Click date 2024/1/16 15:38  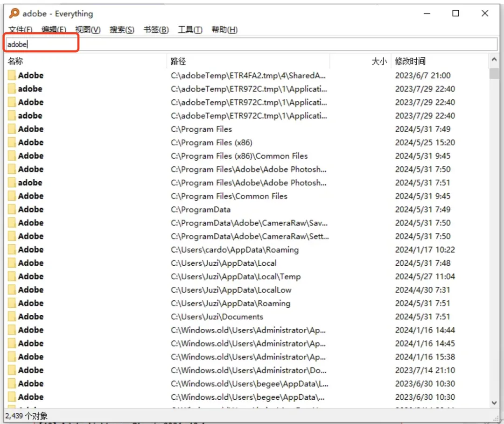pyautogui.click(x=425, y=357)
